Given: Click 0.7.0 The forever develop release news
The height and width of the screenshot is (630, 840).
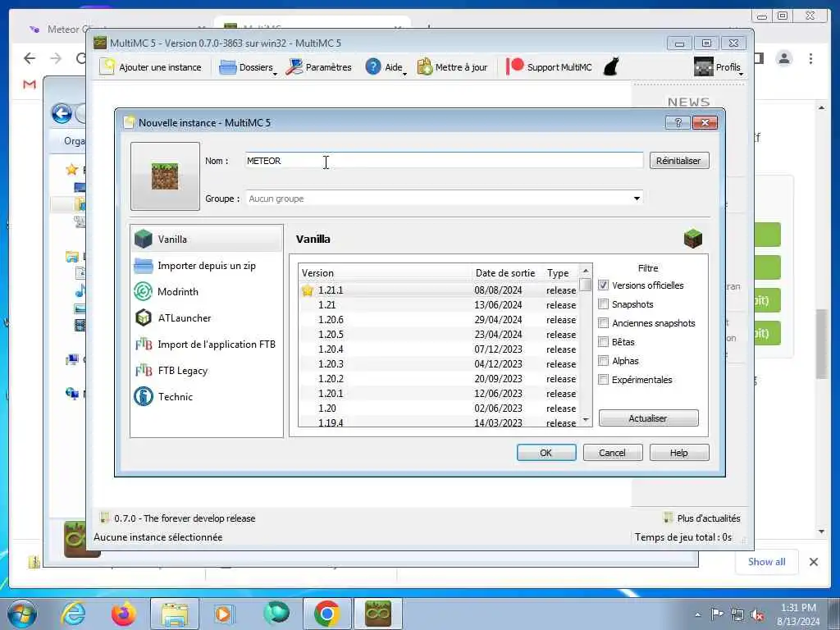Looking at the screenshot, I should pos(177,518).
